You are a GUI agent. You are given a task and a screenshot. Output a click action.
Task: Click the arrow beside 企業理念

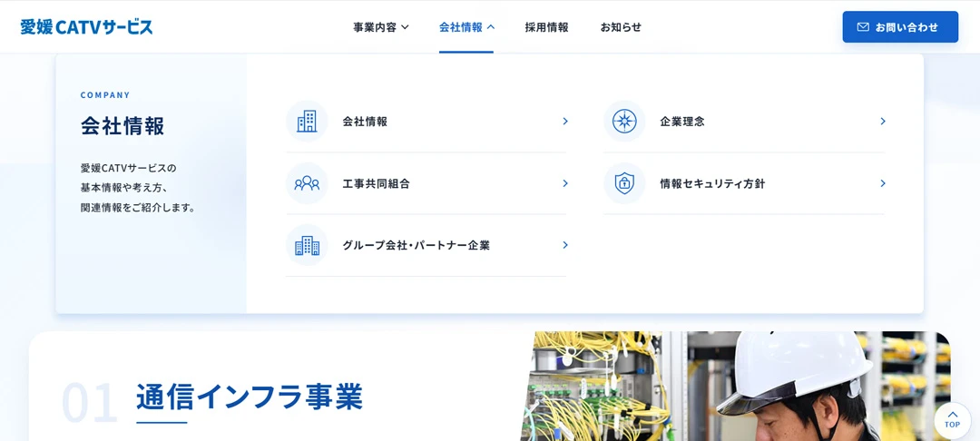(883, 122)
